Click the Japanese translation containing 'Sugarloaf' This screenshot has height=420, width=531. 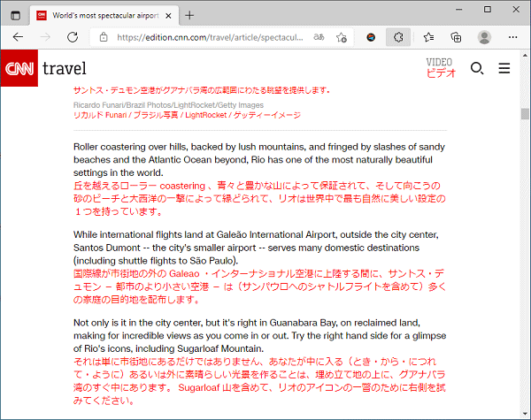coord(259,381)
